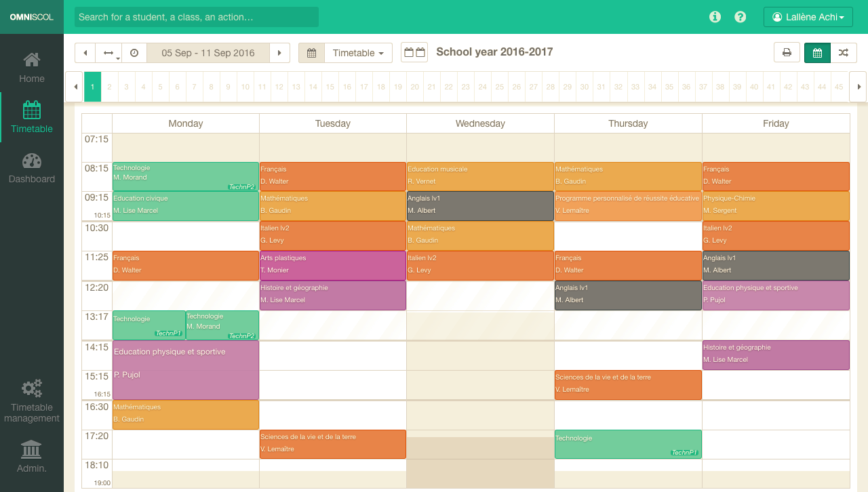Switch to week 3 tab
Screen dimensions: 868x492
pos(126,87)
